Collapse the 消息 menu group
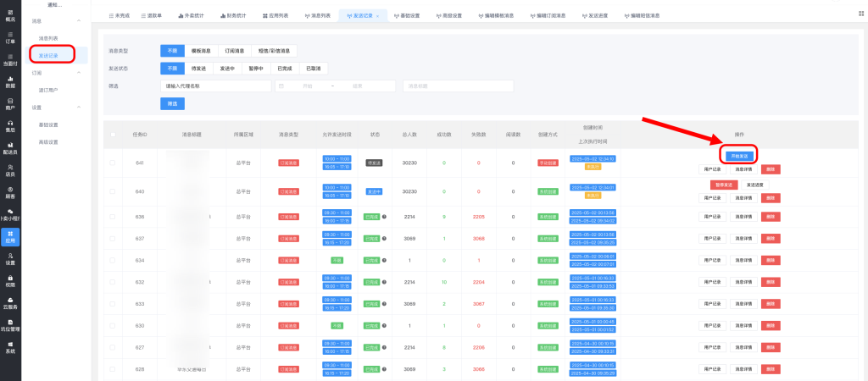Image resolution: width=868 pixels, height=381 pixels. coord(79,20)
